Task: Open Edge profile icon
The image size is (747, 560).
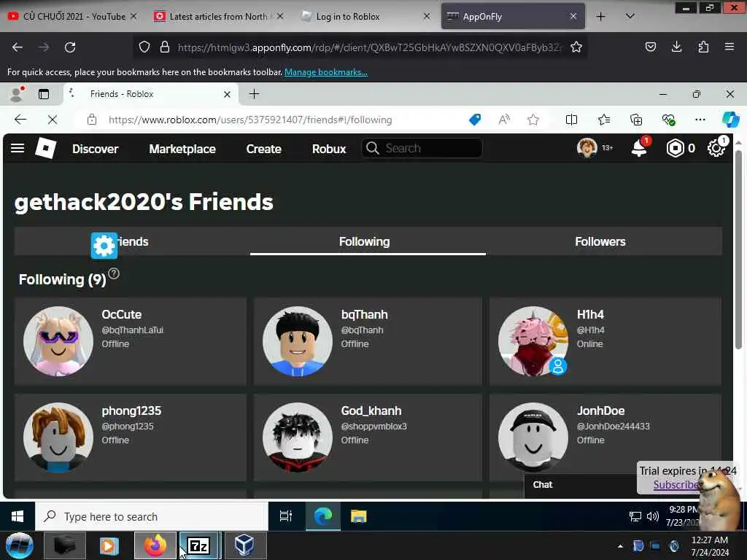Action: point(18,94)
